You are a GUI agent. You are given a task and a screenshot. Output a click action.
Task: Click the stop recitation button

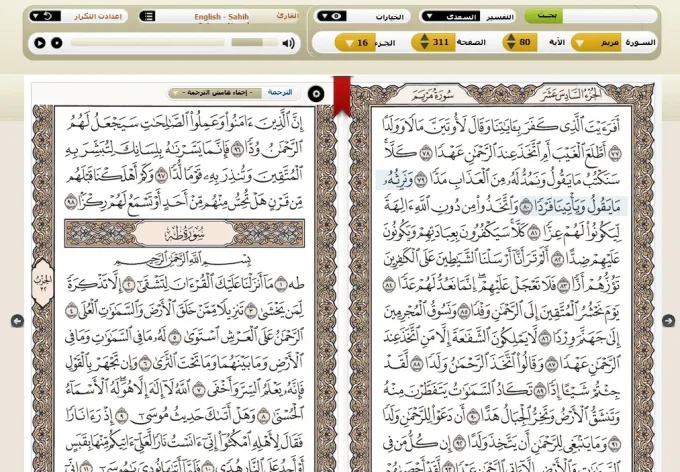57,43
